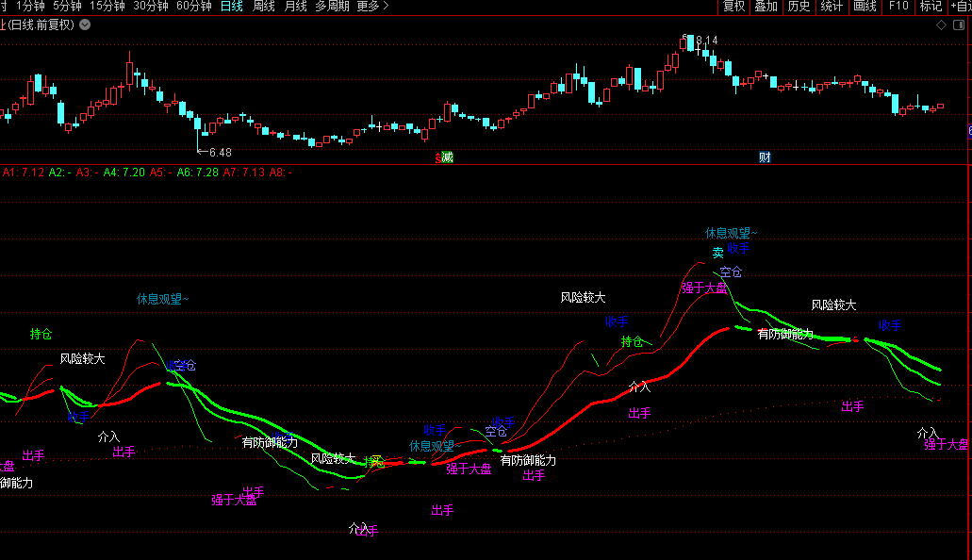Open the 多周期 multi-period view
This screenshot has height=560, width=972.
click(332, 7)
